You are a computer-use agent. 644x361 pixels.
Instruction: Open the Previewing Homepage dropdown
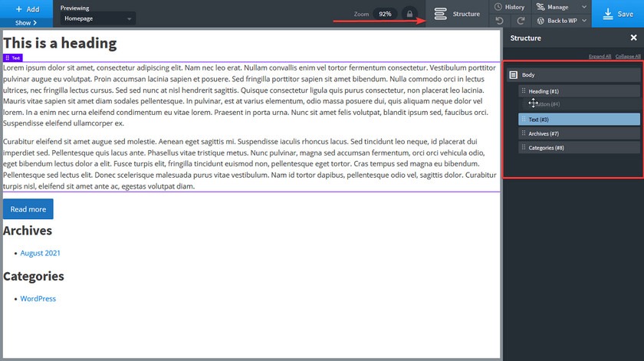97,18
